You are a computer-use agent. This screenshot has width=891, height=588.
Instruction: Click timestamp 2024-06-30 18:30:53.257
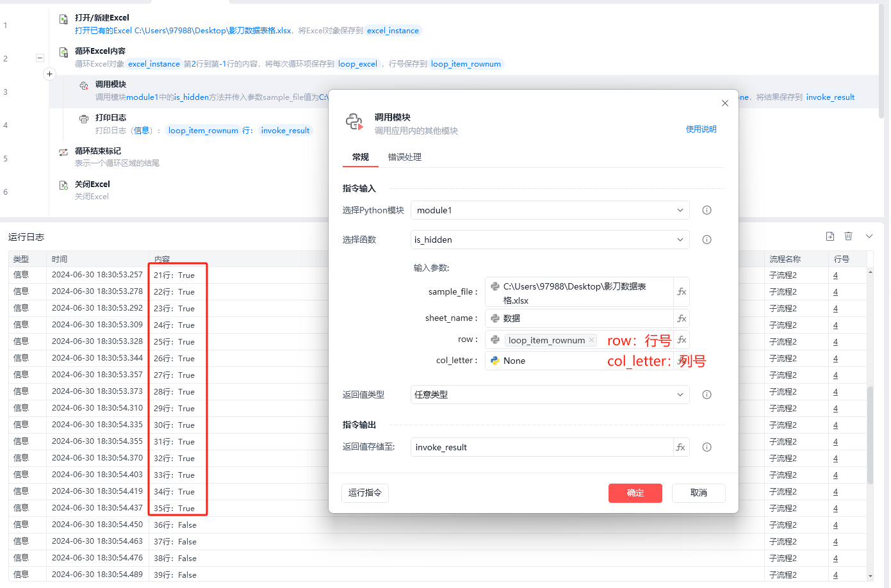point(97,275)
